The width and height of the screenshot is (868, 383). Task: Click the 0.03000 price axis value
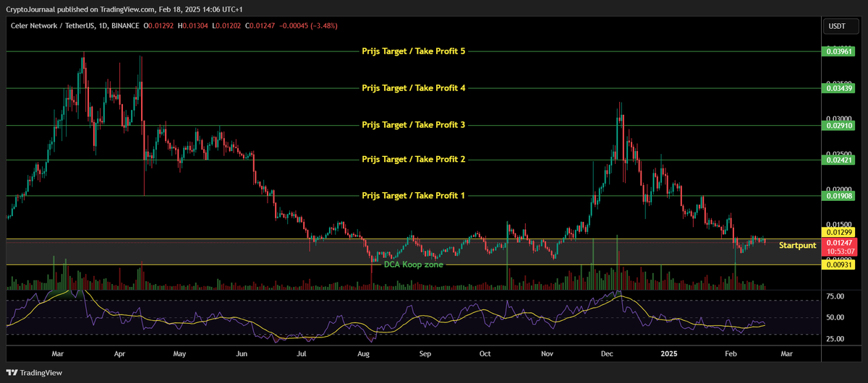click(839, 119)
